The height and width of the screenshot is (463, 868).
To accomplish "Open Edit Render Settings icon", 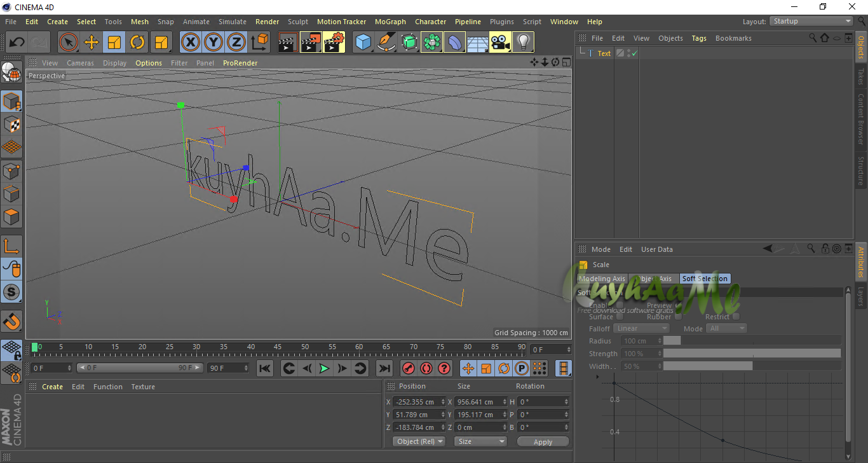I will (334, 43).
